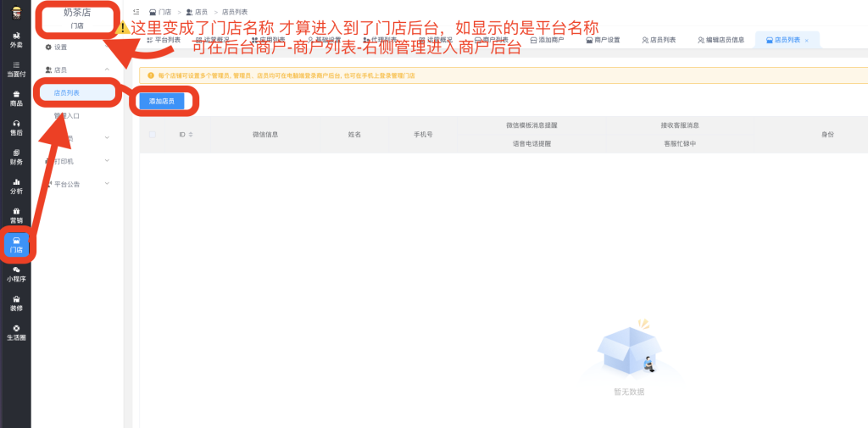The image size is (868, 428).
Task: Open the 外卖 takeout section in sidebar
Action: pyautogui.click(x=15, y=38)
